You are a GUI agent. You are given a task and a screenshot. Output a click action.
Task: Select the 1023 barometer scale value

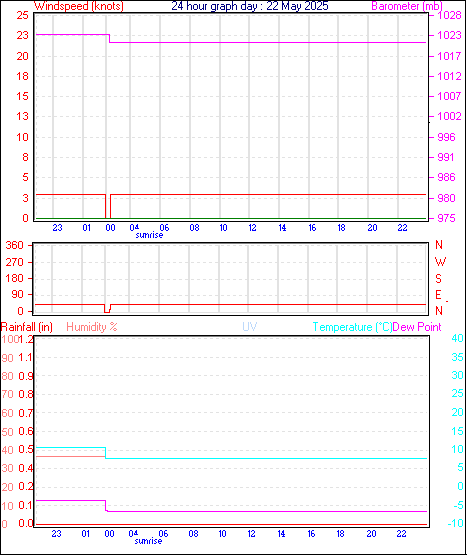(450, 35)
